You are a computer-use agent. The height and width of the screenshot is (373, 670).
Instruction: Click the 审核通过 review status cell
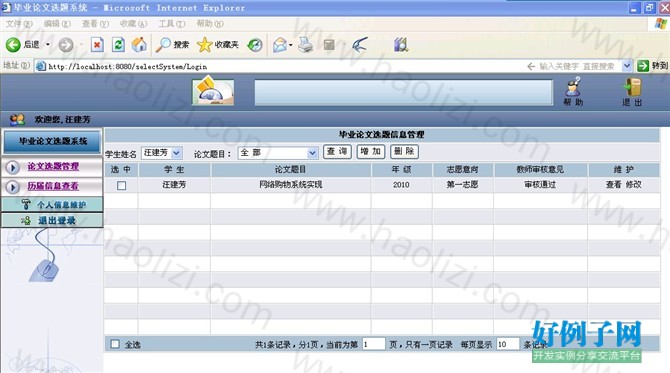coord(540,185)
